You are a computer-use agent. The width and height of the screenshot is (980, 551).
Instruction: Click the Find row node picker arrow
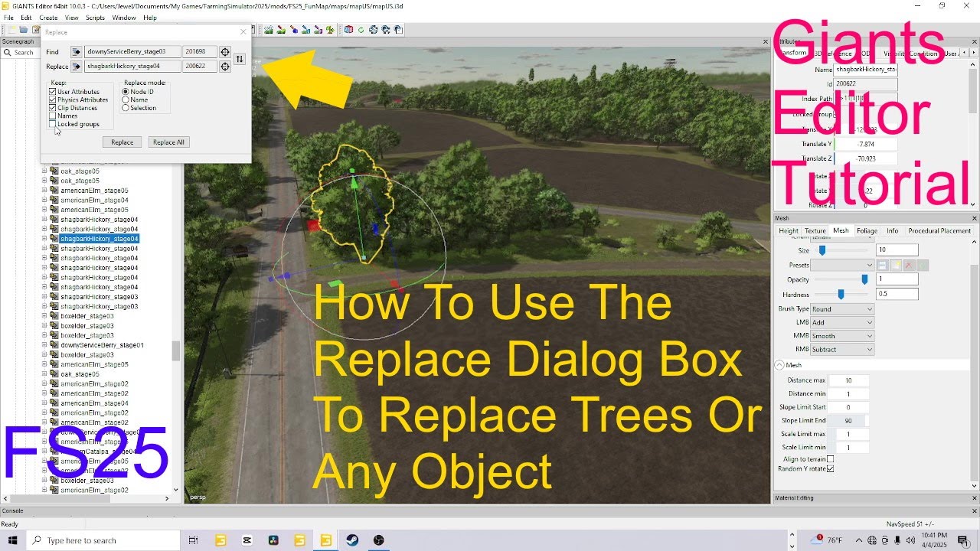76,52
